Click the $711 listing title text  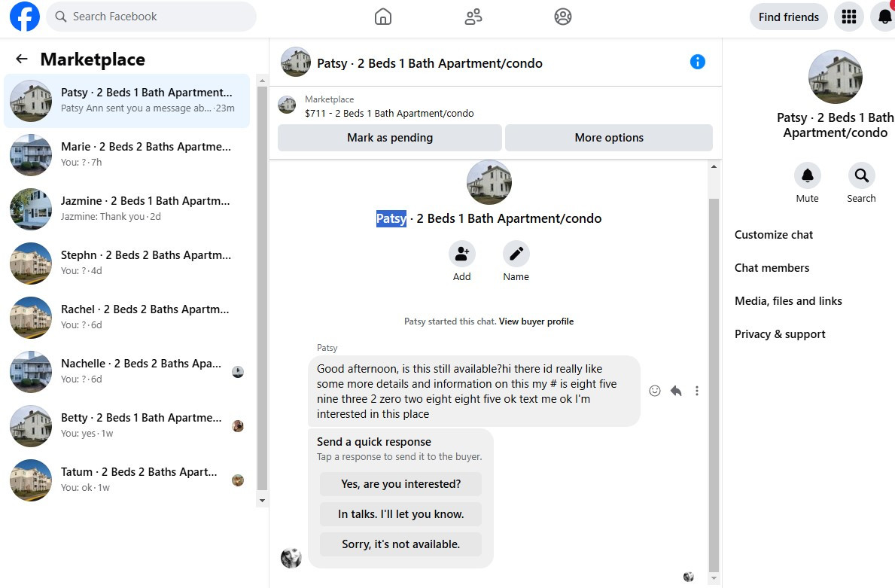click(x=389, y=113)
